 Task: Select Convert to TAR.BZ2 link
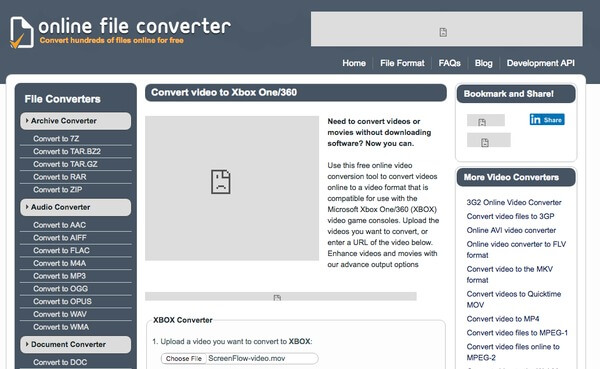point(67,152)
